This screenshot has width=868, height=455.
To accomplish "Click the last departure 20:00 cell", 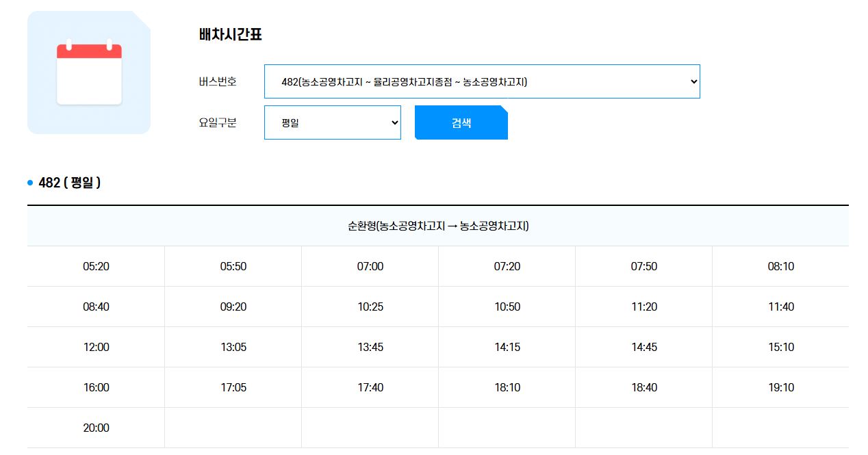I will point(96,428).
